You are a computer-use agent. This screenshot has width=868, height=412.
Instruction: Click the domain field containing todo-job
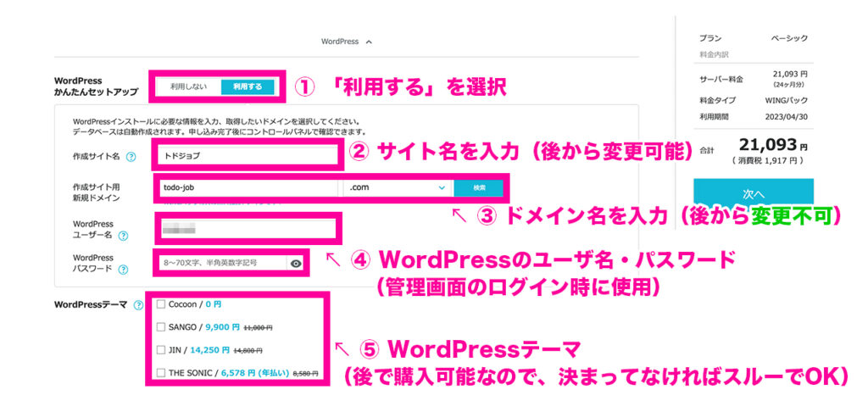(x=247, y=187)
